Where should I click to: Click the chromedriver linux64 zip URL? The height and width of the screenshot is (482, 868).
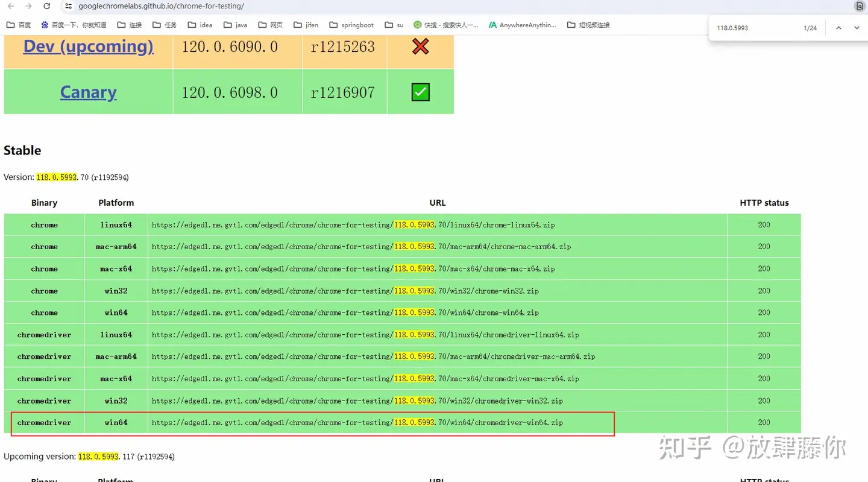point(365,335)
